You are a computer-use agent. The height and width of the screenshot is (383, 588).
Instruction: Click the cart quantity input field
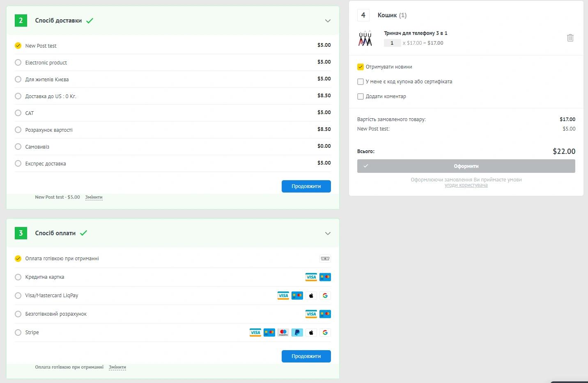[x=392, y=43]
